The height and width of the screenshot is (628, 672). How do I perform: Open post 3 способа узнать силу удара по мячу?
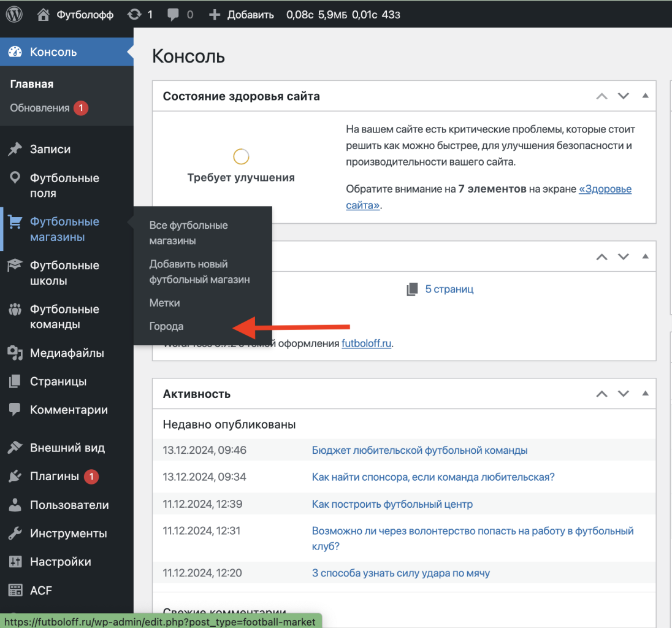tap(401, 573)
